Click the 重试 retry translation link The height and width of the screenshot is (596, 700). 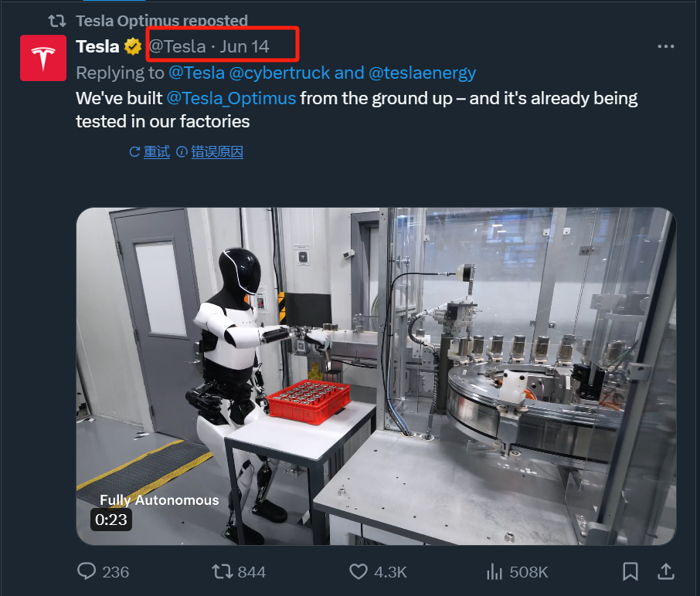point(150,152)
